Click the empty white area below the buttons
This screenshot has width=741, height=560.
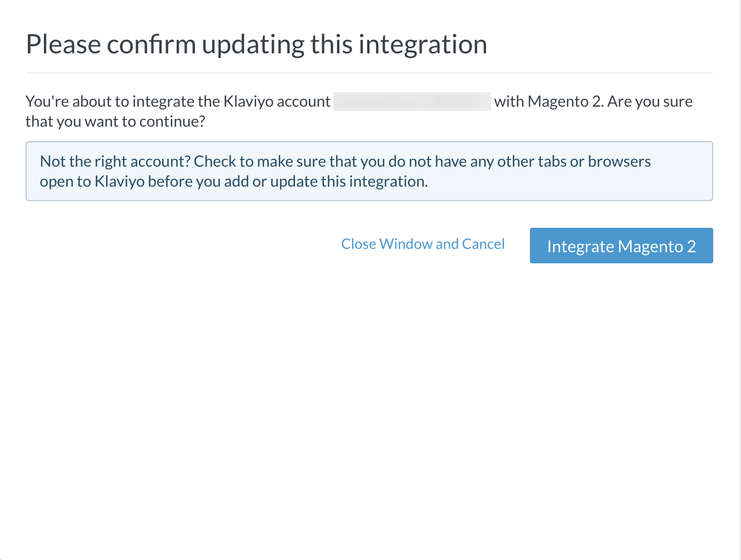pyautogui.click(x=369, y=400)
